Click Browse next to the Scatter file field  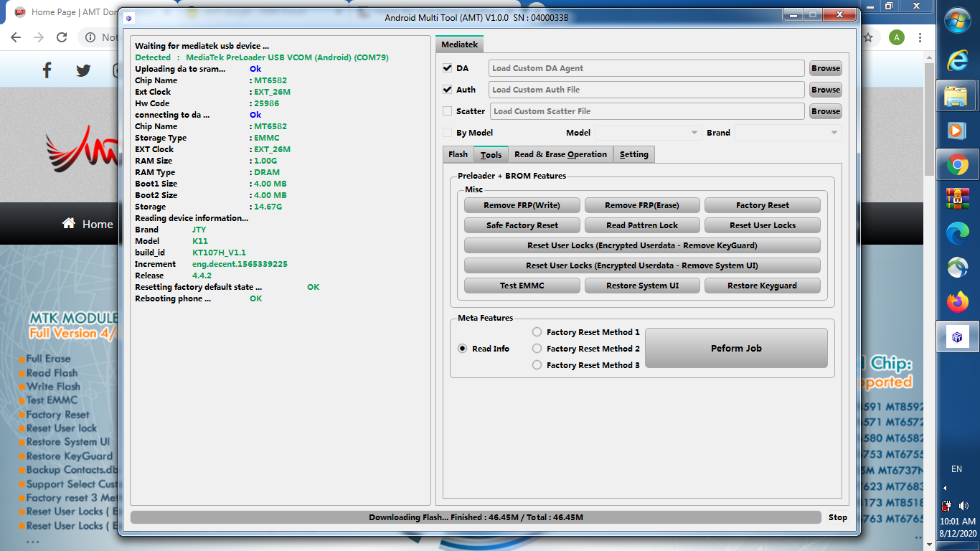(826, 111)
